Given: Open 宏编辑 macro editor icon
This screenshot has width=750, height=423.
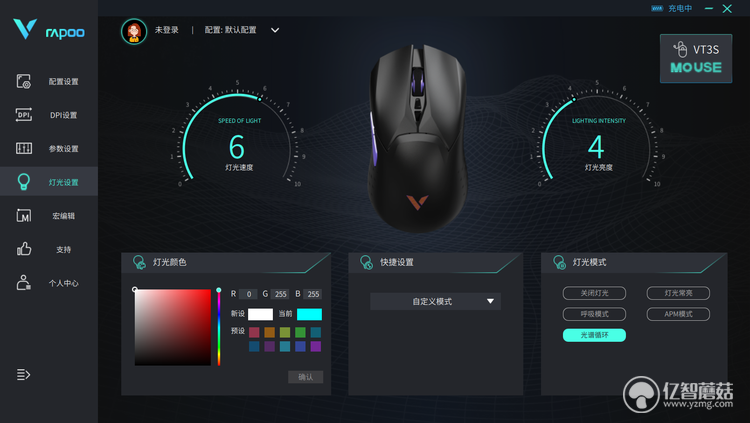Looking at the screenshot, I should [x=23, y=216].
